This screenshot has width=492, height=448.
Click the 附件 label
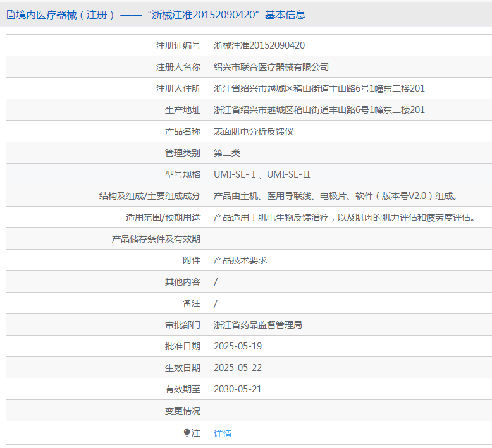(192, 260)
